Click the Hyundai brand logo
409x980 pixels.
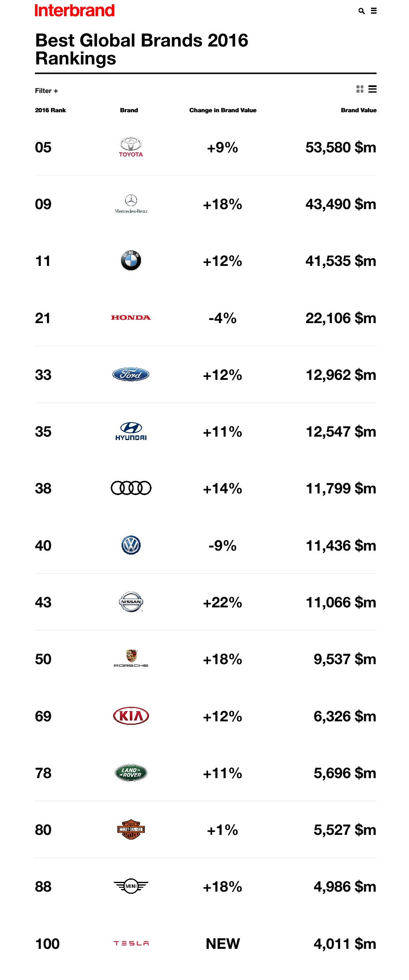pos(131,432)
